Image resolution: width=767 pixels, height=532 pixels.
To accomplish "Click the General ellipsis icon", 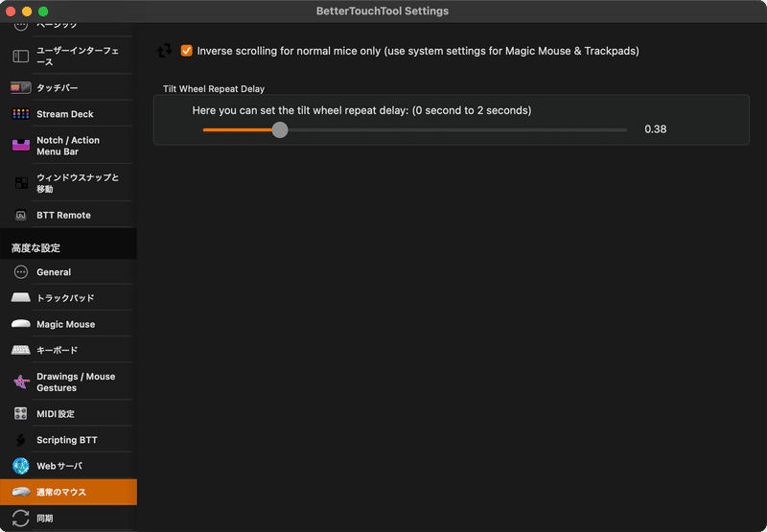I will tap(20, 272).
